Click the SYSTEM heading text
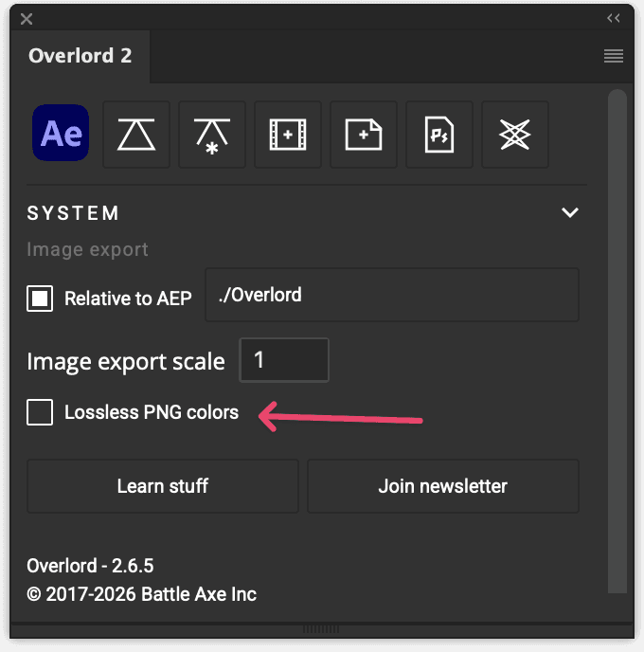 coord(73,213)
